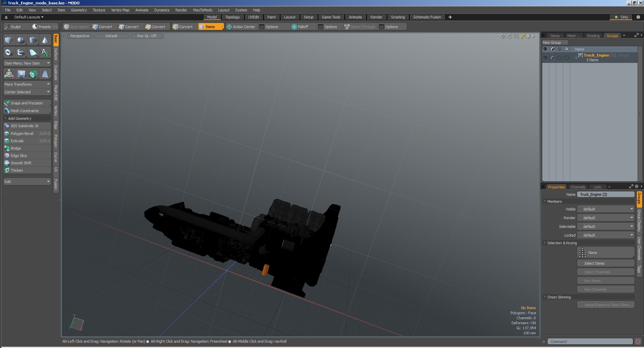The height and width of the screenshot is (348, 644).
Task: Open the More Transforms dropdown
Action: (27, 84)
